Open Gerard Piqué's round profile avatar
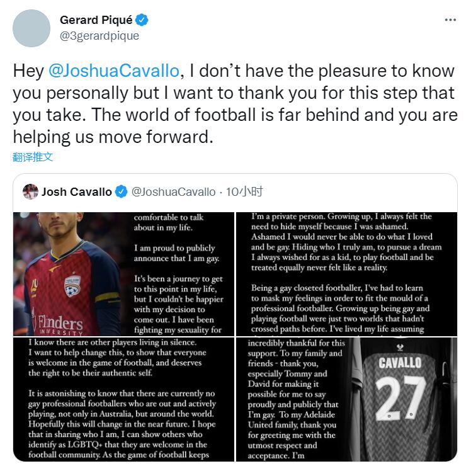Image resolution: width=471 pixels, height=476 pixels. click(31, 28)
